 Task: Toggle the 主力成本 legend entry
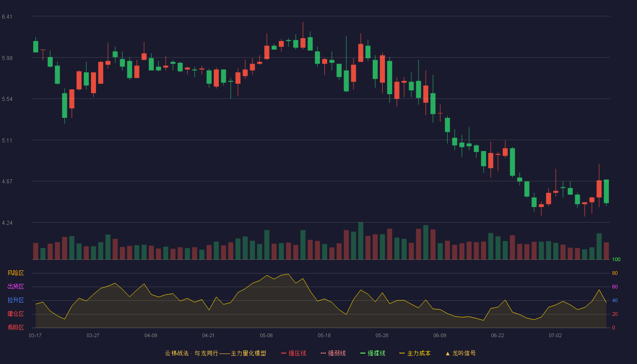(x=415, y=353)
